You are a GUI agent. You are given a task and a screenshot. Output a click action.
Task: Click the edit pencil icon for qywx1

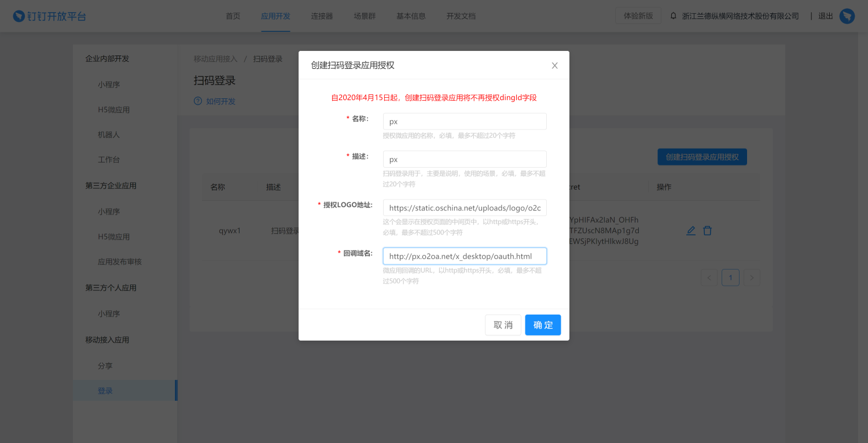click(690, 231)
